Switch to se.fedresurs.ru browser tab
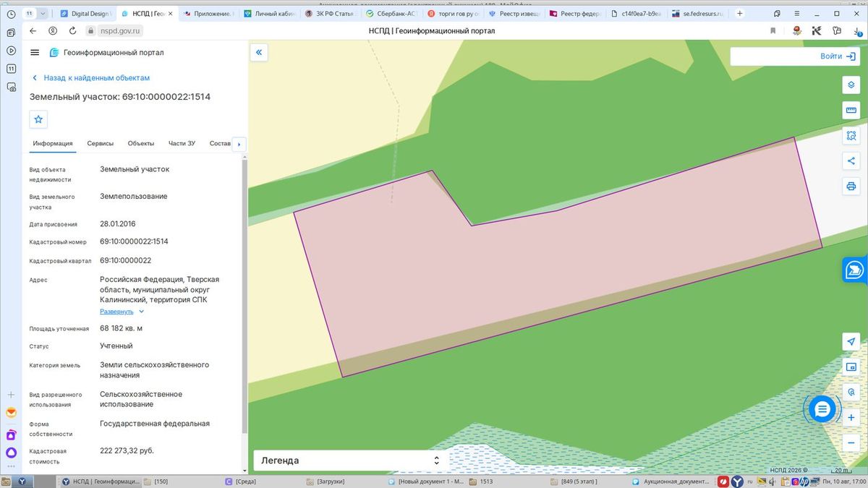This screenshot has height=488, width=868. [x=698, y=13]
